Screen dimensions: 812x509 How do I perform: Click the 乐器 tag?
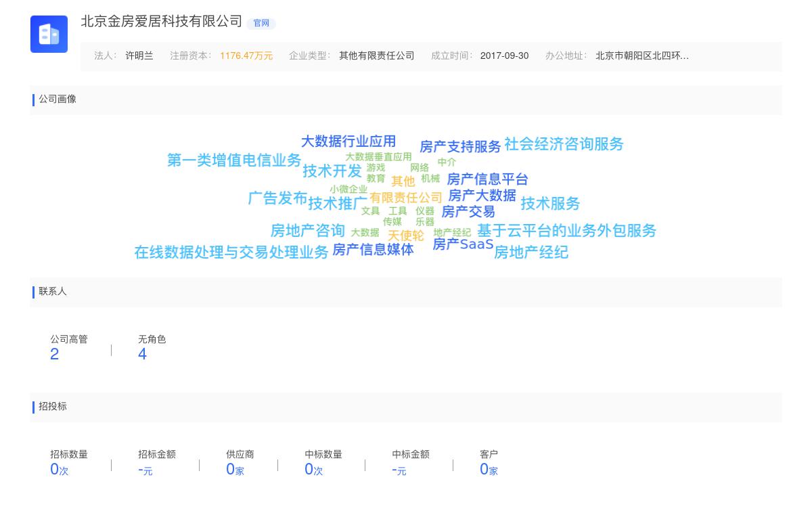(425, 222)
